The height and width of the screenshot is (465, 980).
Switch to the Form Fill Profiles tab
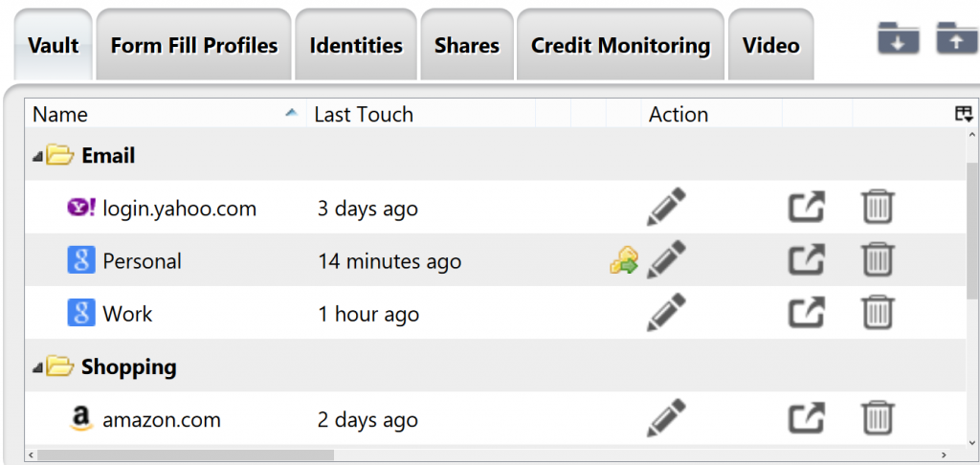pos(194,45)
